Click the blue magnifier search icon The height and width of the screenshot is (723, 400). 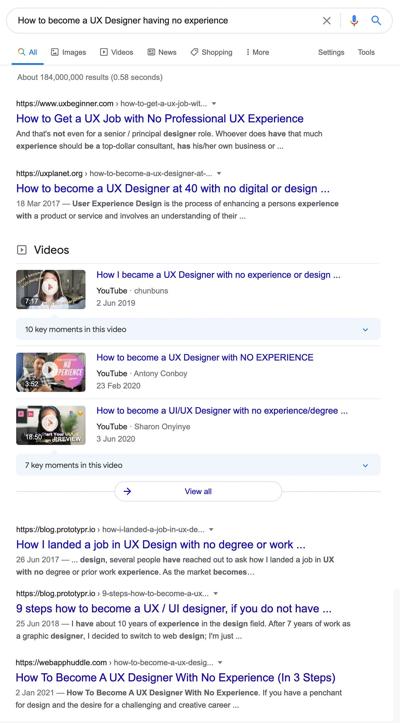tap(376, 20)
